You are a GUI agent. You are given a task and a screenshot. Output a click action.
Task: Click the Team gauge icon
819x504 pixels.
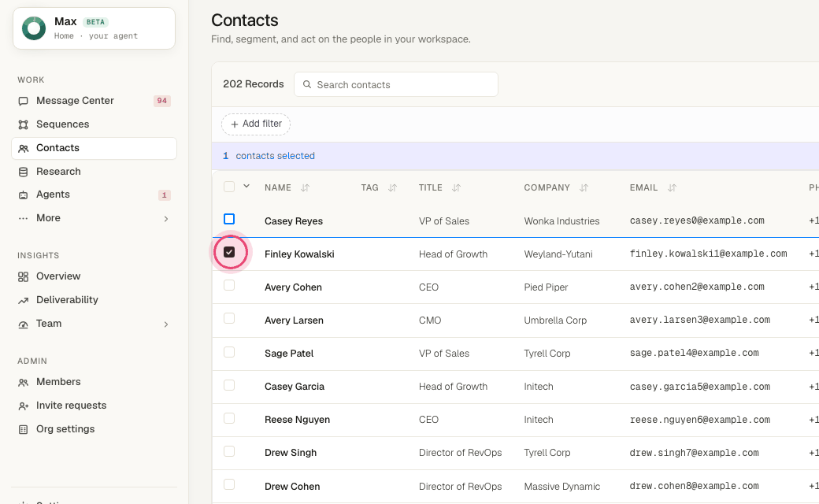point(23,324)
